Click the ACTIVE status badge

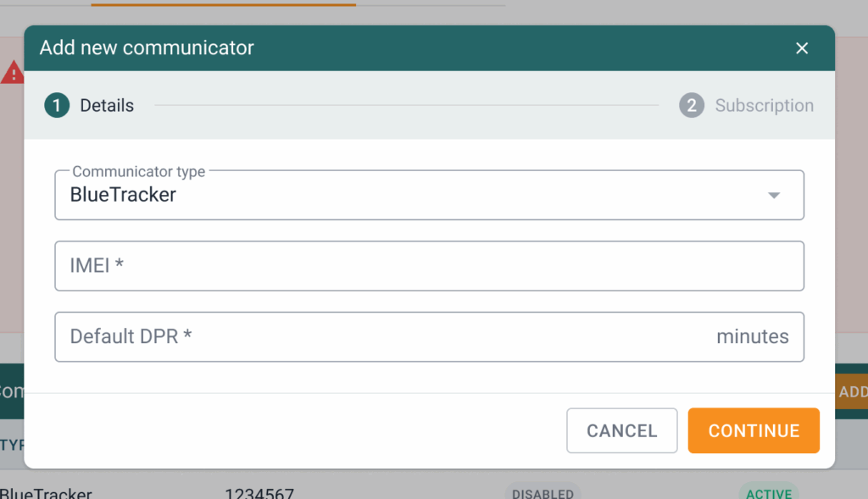[769, 493]
